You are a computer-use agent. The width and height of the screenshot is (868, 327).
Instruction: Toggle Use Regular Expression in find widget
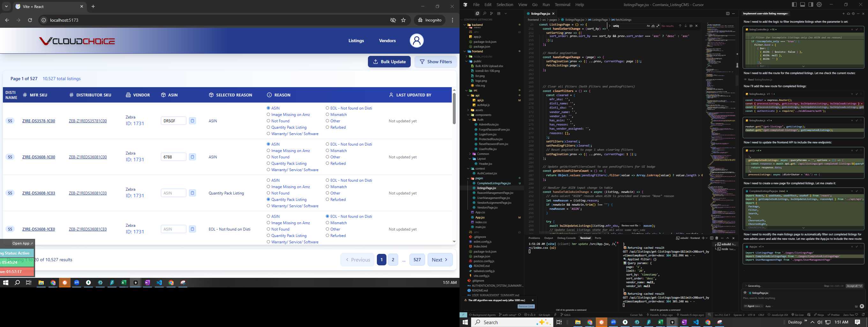(x=657, y=26)
